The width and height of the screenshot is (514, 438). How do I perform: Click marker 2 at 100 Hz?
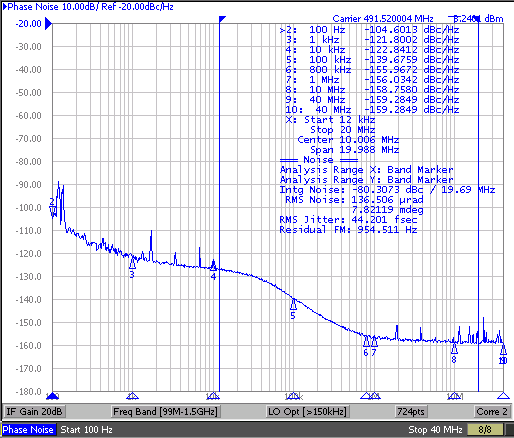click(x=53, y=210)
